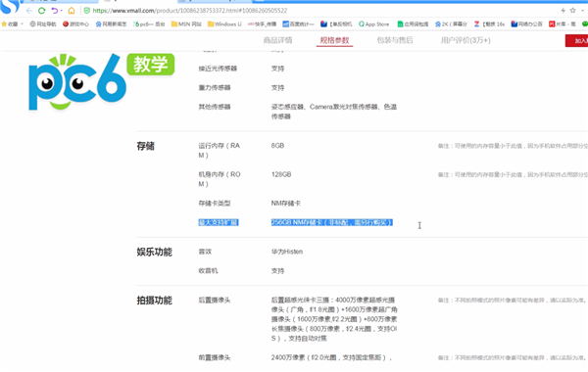Image resolution: width=588 pixels, height=372 pixels.
Task: Go back with the browser back arrow
Action: (29, 11)
